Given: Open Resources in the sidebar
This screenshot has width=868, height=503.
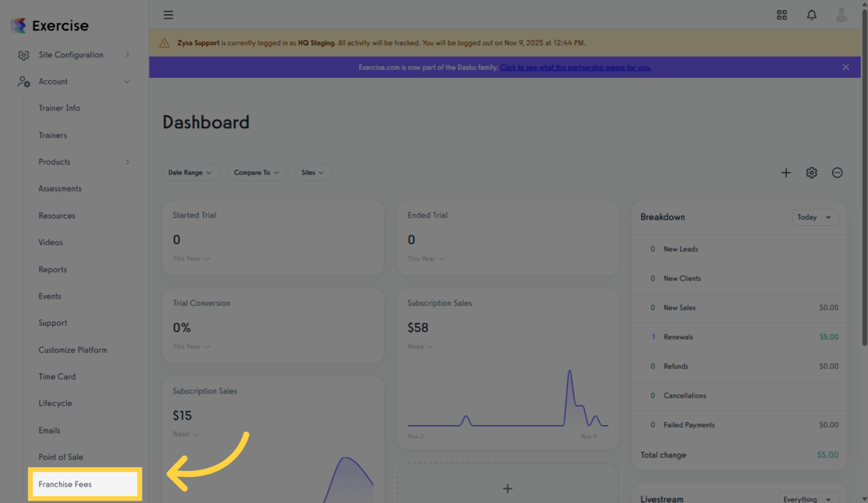Looking at the screenshot, I should (57, 215).
